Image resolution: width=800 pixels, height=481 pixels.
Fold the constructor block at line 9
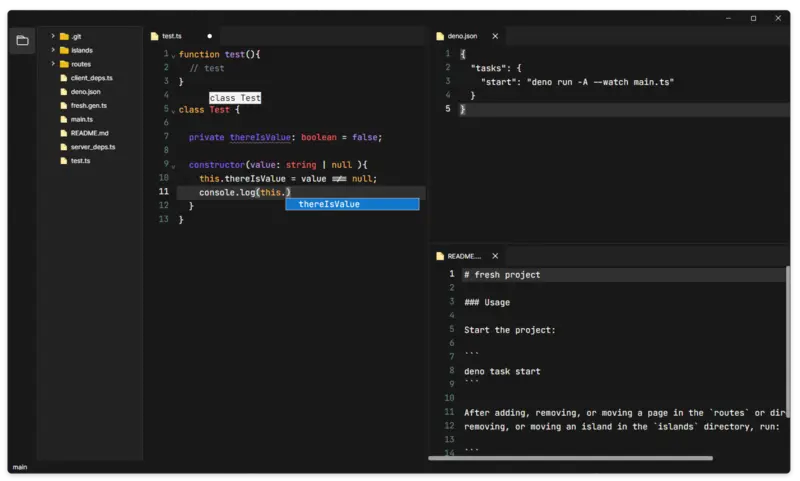click(x=173, y=166)
